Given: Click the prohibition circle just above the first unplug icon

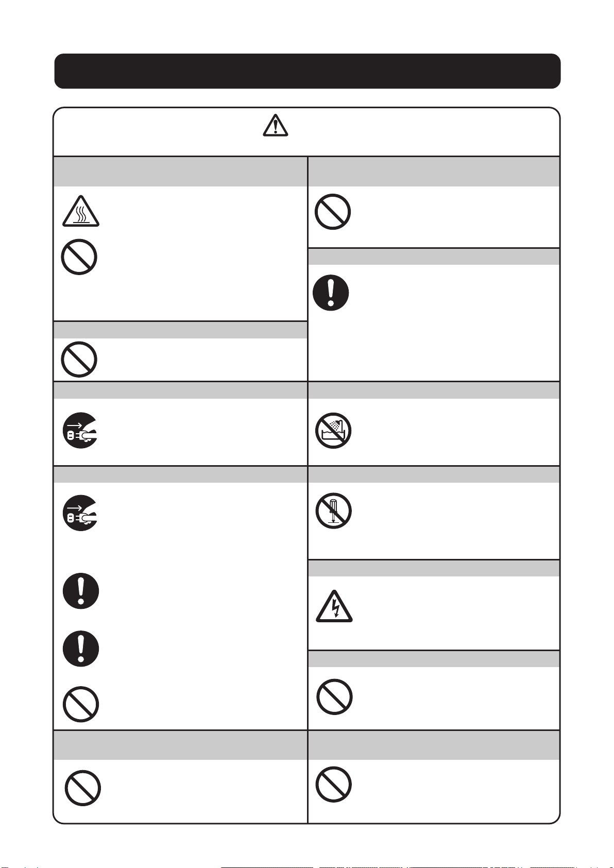Looking at the screenshot, I should click(x=79, y=360).
